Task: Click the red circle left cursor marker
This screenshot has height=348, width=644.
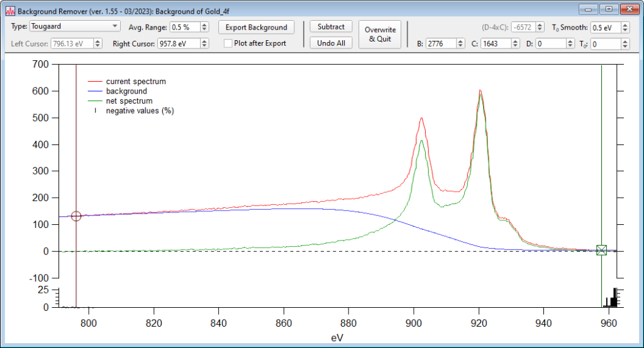Action: (76, 216)
